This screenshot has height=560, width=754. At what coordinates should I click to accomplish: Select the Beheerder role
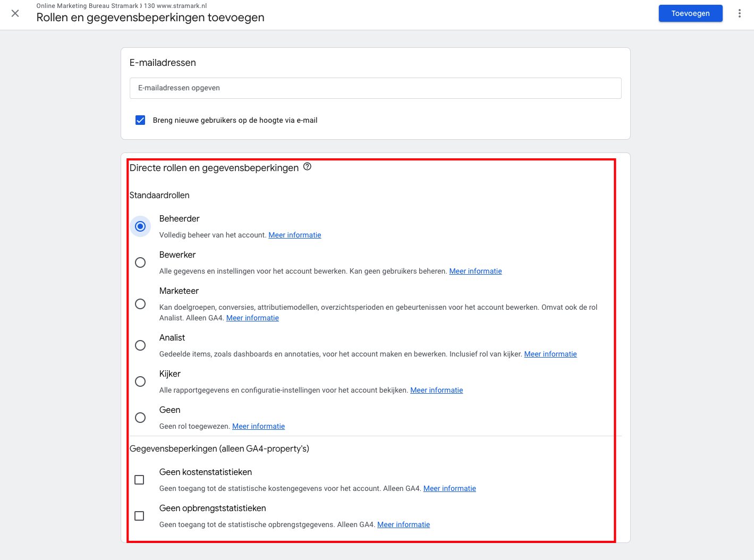pyautogui.click(x=140, y=226)
